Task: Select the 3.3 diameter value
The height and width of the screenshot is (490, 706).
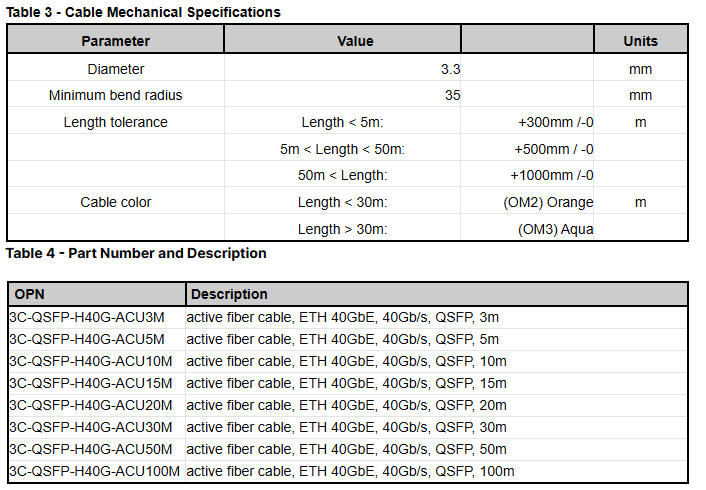Action: tap(450, 69)
